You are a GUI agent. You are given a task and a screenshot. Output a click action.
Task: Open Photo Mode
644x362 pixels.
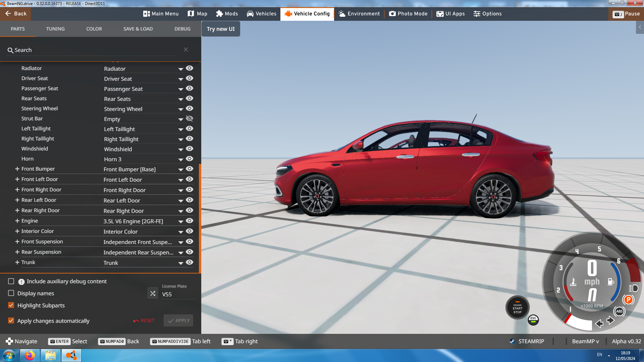(408, 14)
